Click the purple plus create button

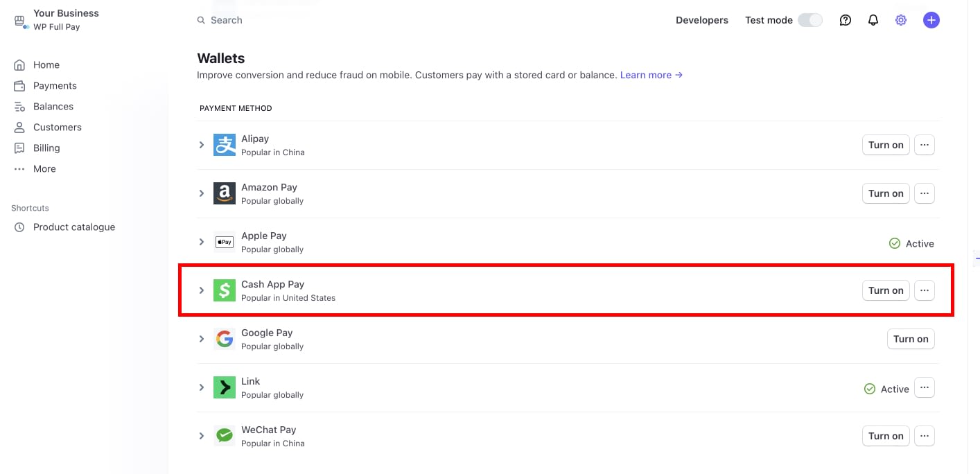coord(931,20)
